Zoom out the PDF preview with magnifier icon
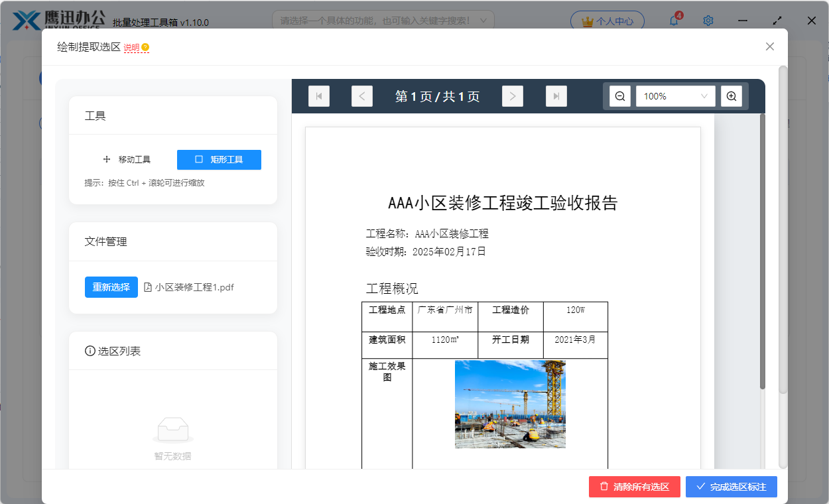This screenshot has height=504, width=829. [619, 95]
